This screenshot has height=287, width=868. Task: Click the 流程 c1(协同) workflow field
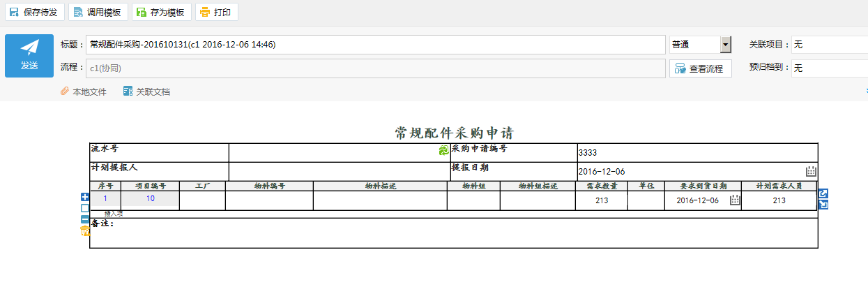click(376, 68)
